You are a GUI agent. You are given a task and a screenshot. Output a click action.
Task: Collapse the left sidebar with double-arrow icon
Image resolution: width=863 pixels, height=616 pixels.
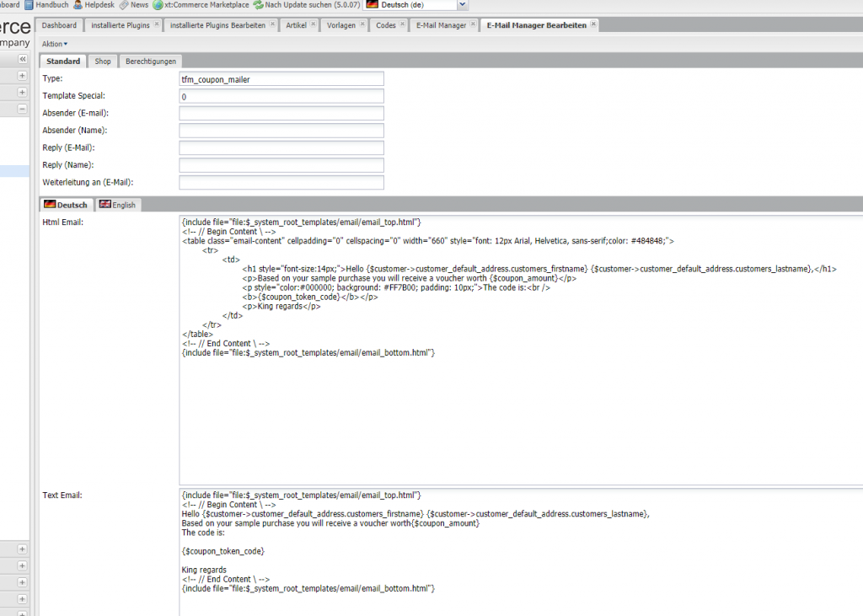tap(23, 60)
